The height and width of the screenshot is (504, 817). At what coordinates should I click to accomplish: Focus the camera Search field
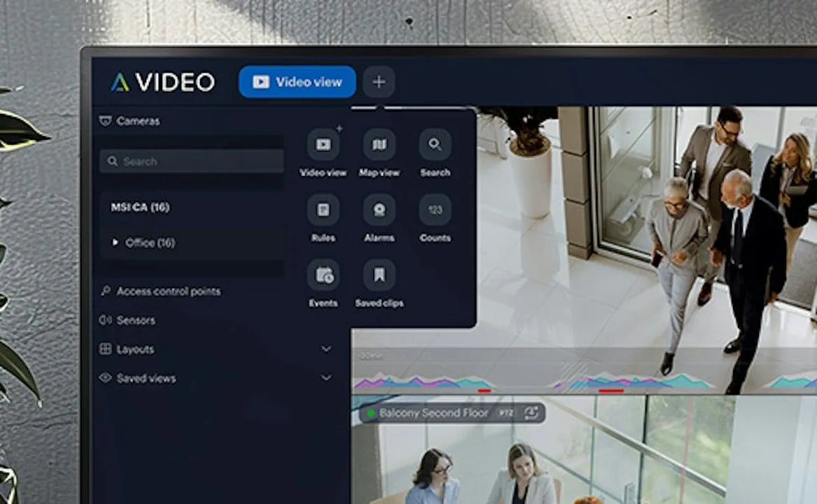point(192,161)
